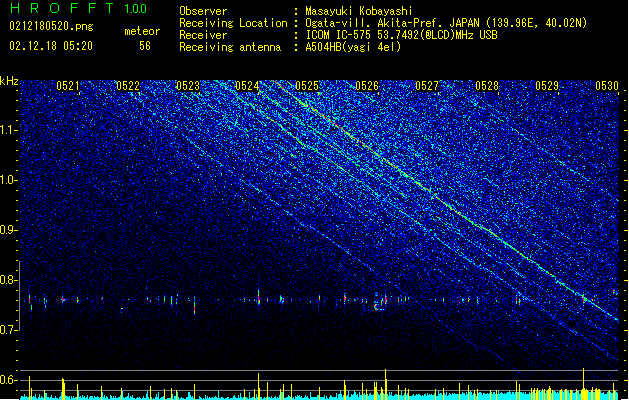Click the 0528 time marker
The width and height of the screenshot is (629, 400).
click(x=487, y=86)
